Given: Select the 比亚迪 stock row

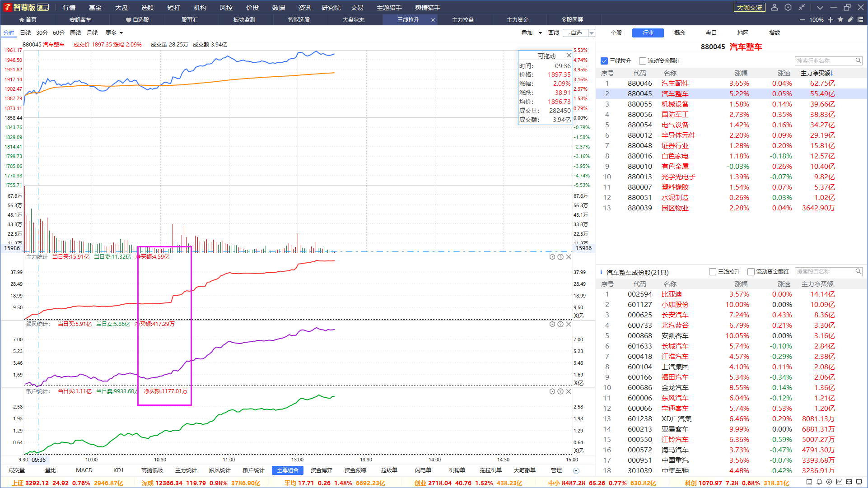Looking at the screenshot, I should (732, 294).
